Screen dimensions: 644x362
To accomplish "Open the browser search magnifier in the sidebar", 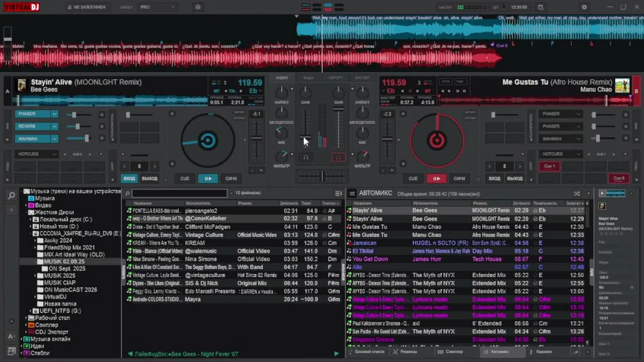I will [x=11, y=196].
